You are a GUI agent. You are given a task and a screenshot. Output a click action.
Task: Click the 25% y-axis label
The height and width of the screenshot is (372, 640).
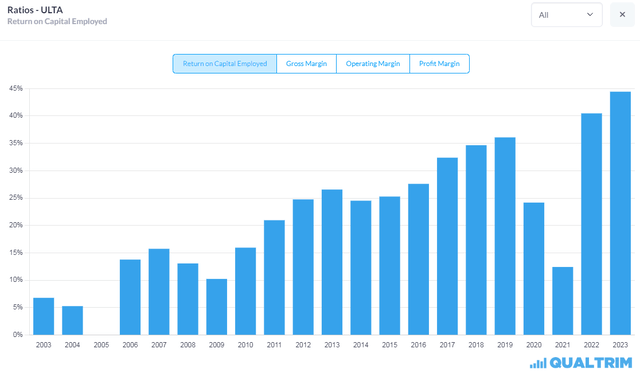[16, 198]
